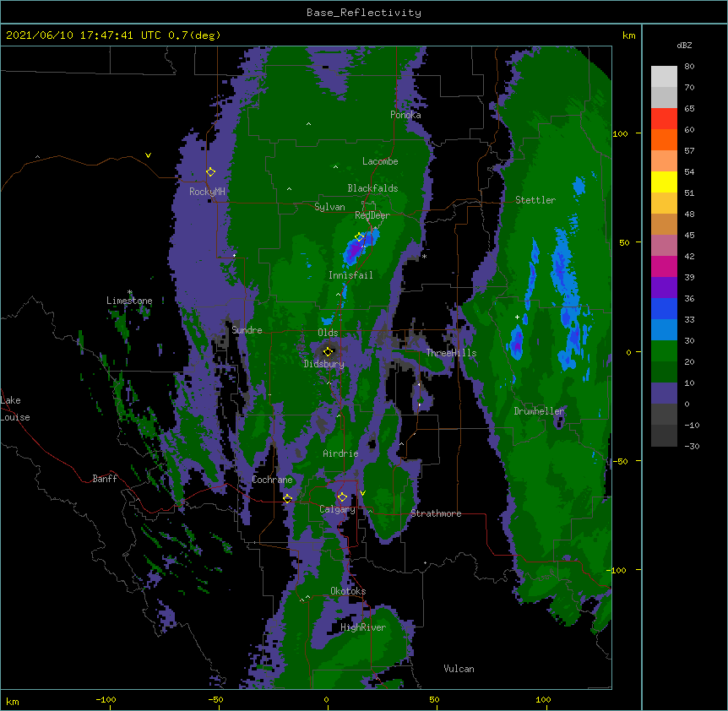Click the Cochrane label
The image size is (728, 711).
point(272,480)
